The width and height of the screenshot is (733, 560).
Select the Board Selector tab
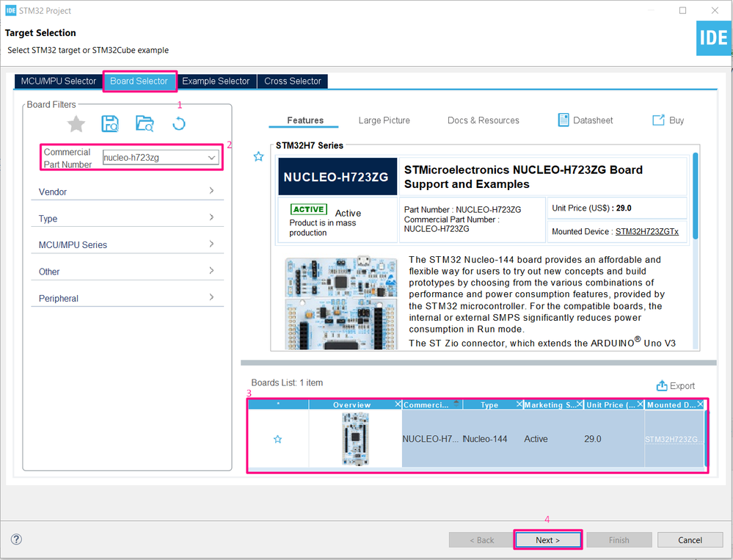[x=139, y=81]
